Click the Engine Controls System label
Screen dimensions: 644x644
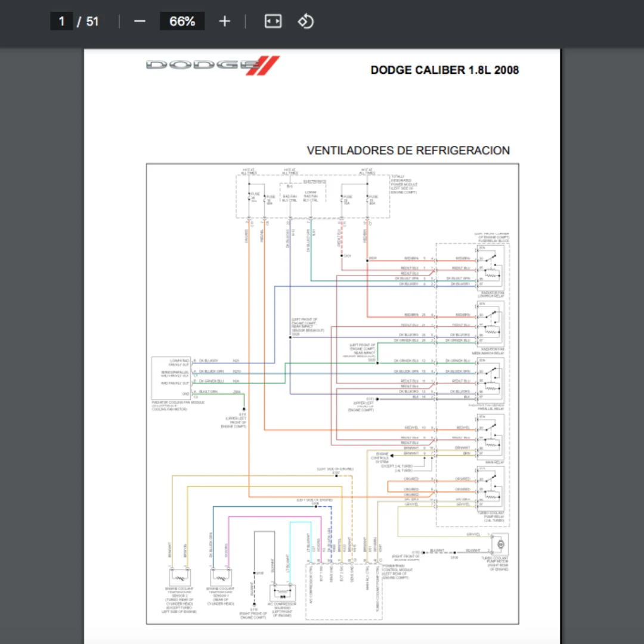point(380,458)
